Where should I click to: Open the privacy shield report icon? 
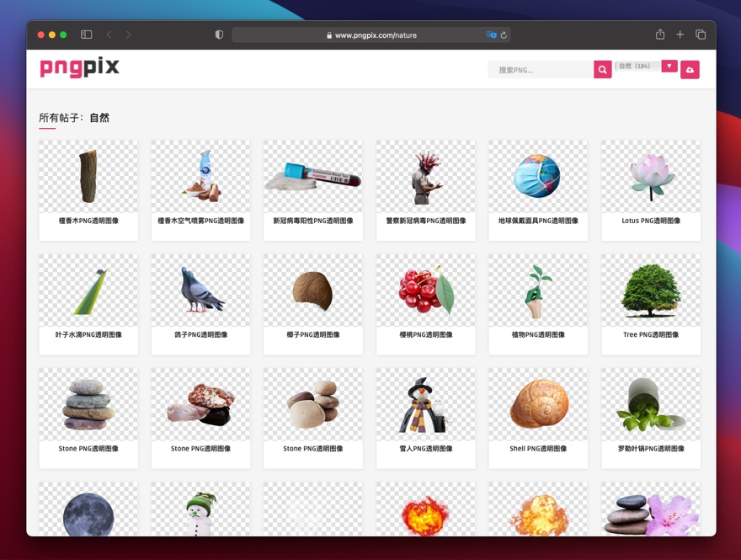(219, 35)
